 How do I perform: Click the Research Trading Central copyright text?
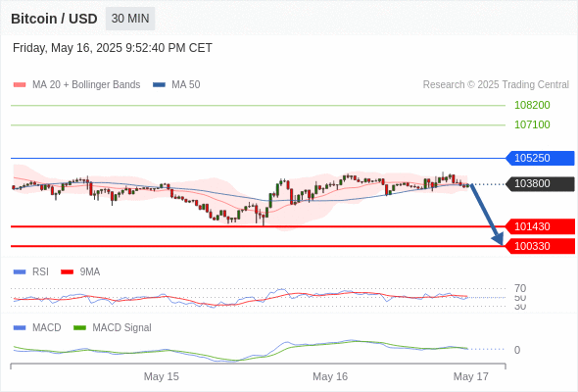click(x=496, y=85)
